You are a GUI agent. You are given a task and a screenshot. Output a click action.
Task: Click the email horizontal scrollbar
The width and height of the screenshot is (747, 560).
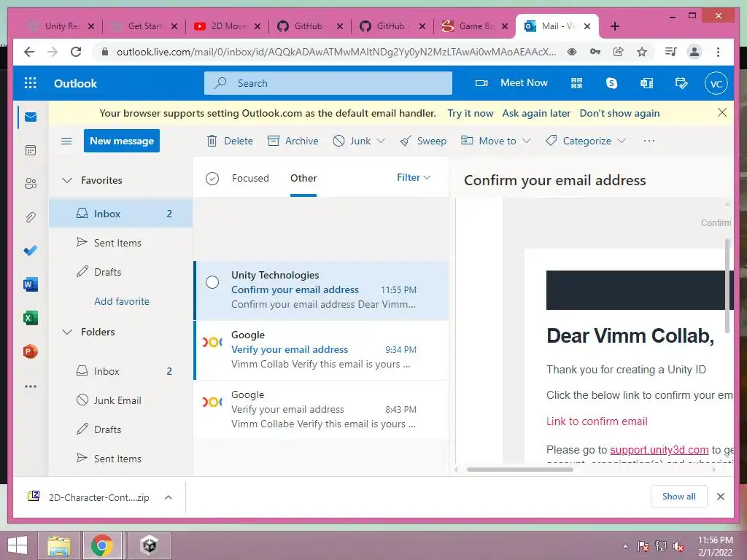point(519,470)
